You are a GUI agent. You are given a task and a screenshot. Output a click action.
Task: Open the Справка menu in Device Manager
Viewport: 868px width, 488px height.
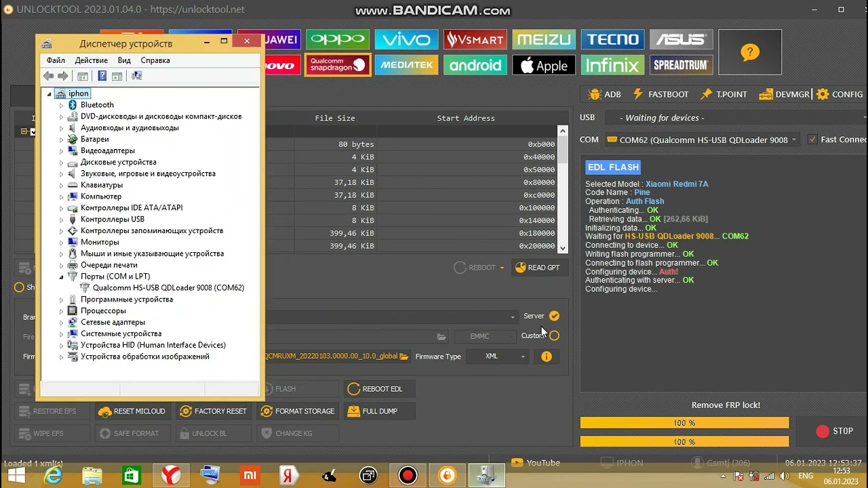[155, 60]
